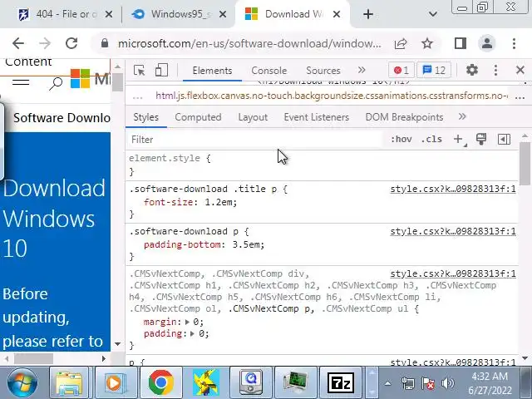
Task: Go back with browser back arrow
Action: coord(18,43)
